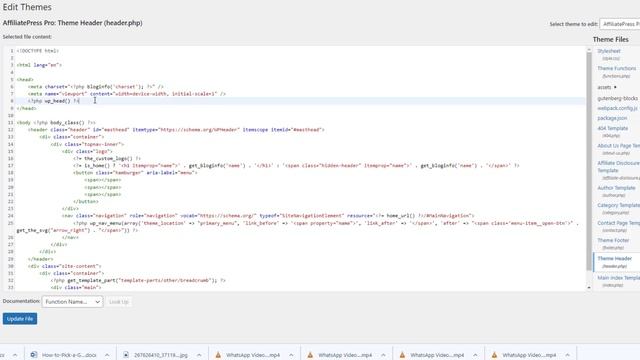Open the Theme Functions file
This screenshot has width=640, height=360.
(x=617, y=68)
